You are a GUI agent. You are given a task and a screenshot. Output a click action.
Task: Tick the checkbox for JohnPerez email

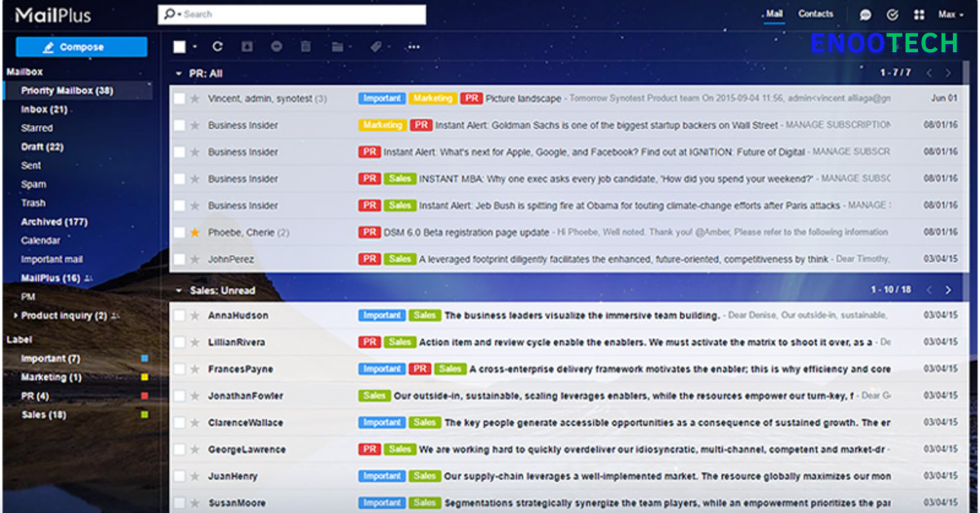point(179,259)
